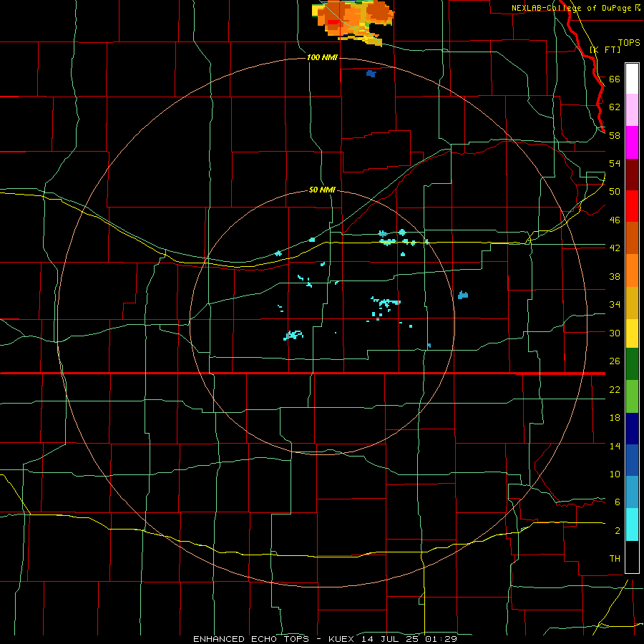Click the bright yellow legend band

(632, 333)
